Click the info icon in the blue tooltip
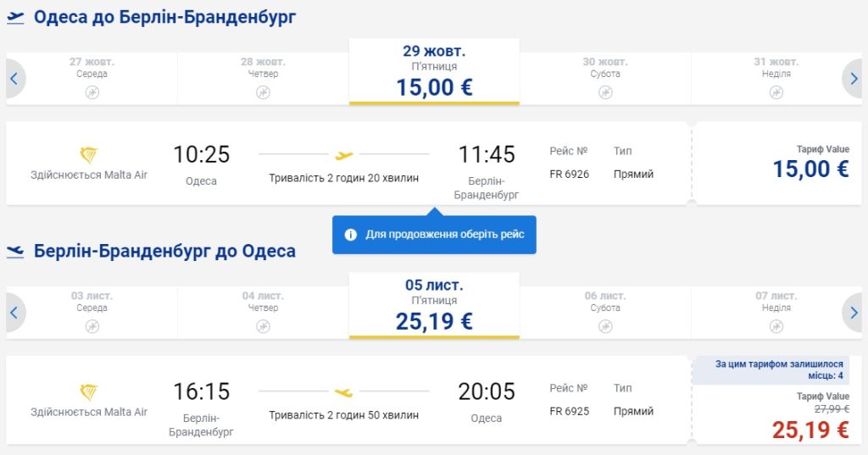The image size is (868, 455). [x=351, y=234]
